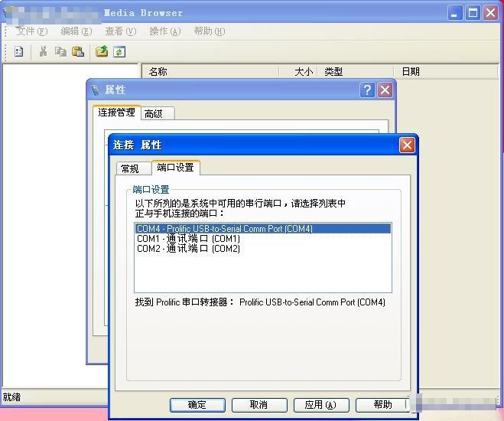This screenshot has height=421, width=504.
Task: Switch to the 常规 tab
Action: point(133,168)
